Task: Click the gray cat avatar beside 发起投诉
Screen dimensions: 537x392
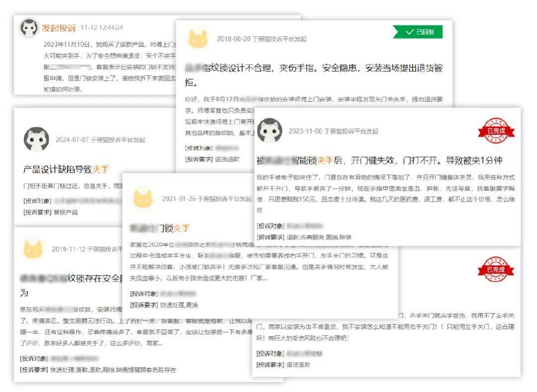Action: click(x=29, y=28)
